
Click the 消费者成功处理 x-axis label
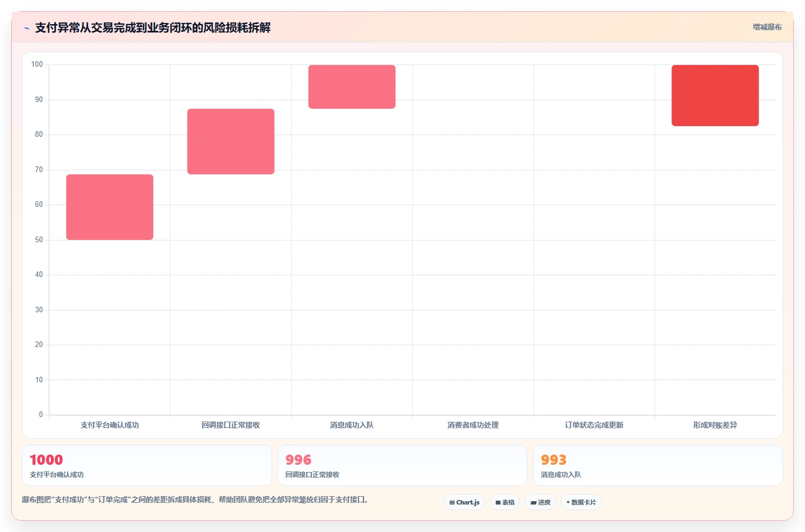[x=473, y=425]
